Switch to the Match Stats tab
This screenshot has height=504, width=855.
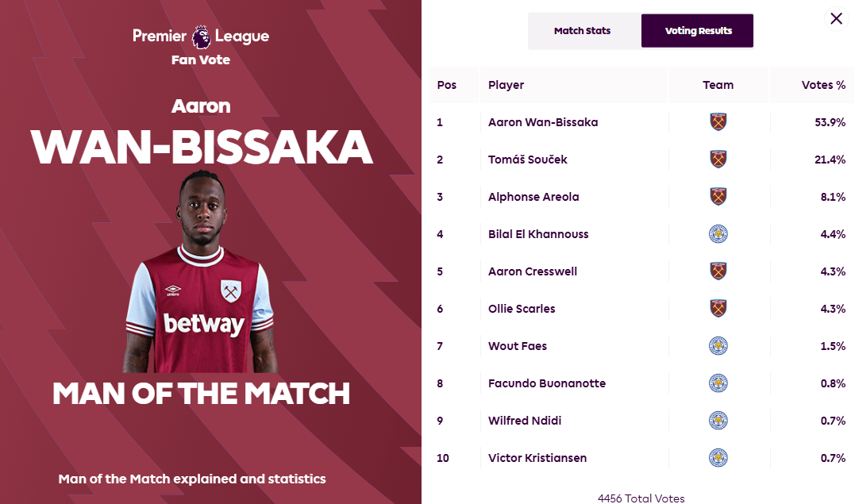click(x=583, y=31)
